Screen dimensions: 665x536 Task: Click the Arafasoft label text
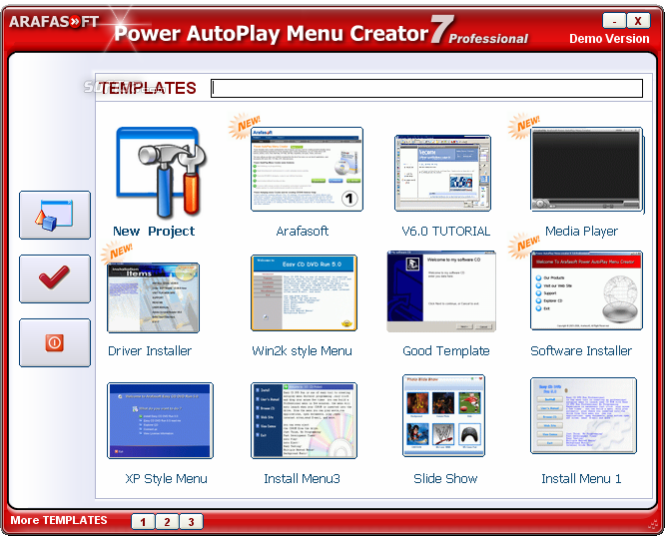point(302,231)
